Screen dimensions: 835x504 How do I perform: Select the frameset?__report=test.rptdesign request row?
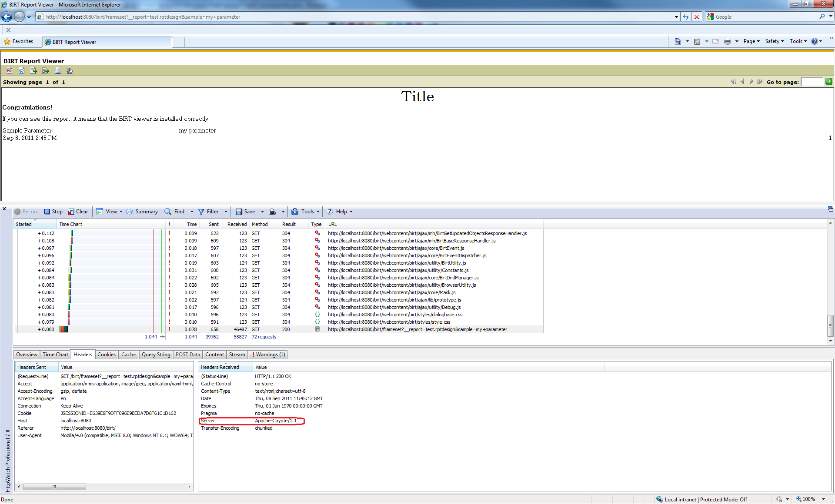[x=280, y=329]
